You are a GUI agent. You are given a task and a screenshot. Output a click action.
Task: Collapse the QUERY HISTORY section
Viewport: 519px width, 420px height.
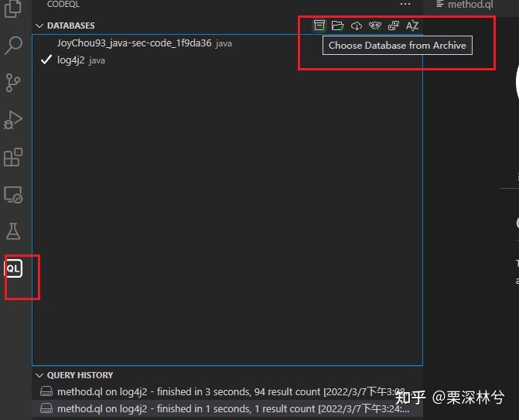pos(39,375)
